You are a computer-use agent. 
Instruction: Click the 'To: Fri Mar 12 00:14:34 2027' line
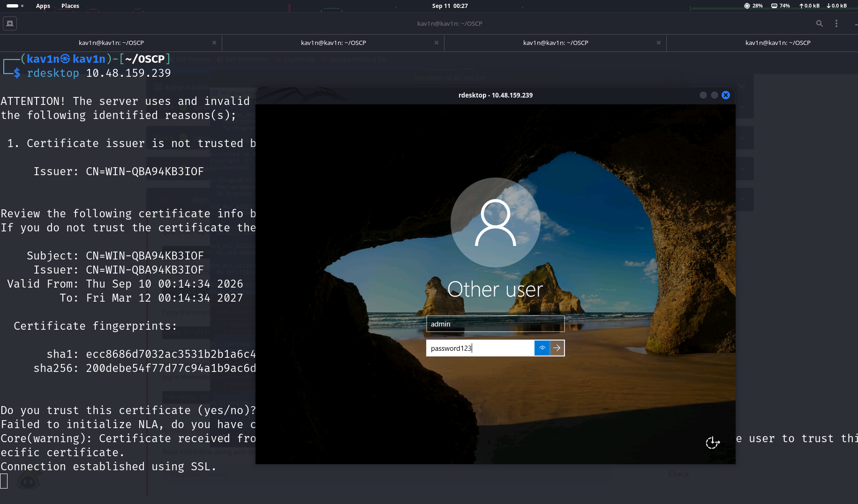point(151,298)
